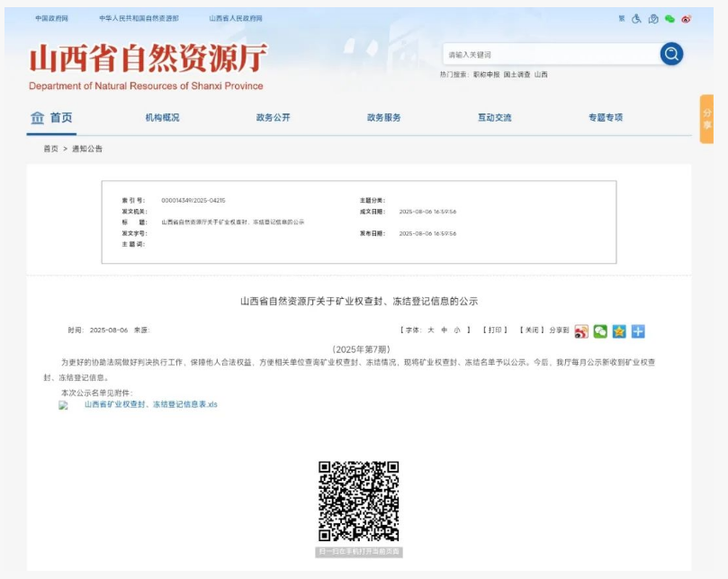Click the Weibo icon in top bar
The width and height of the screenshot is (728, 579).
coord(686,18)
